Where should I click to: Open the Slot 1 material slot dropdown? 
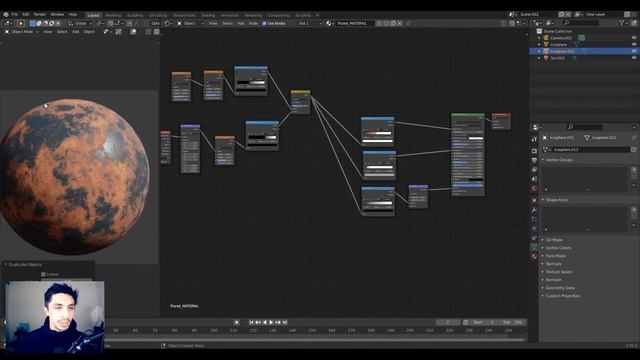tap(310, 23)
